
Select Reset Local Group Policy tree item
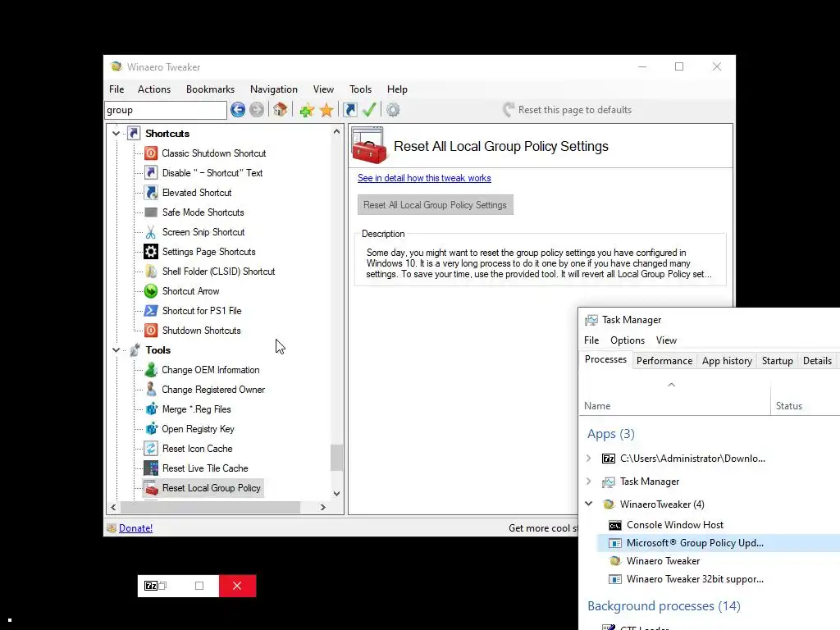[x=211, y=488]
